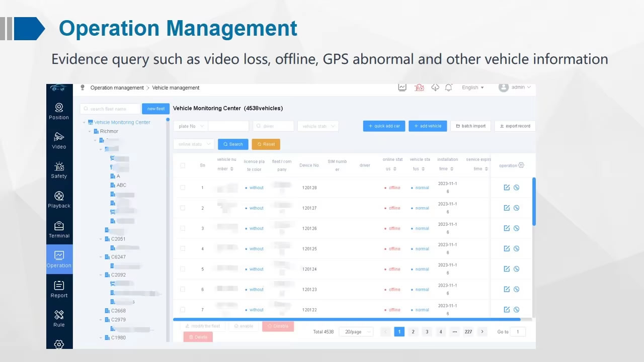The height and width of the screenshot is (362, 644).
Task: Click the new fleet button
Action: pyautogui.click(x=156, y=109)
